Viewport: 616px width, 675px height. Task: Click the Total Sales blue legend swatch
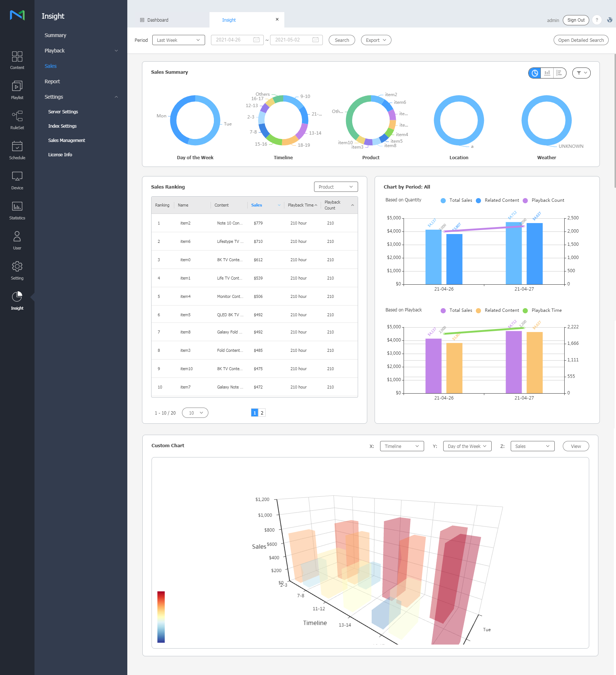(443, 200)
